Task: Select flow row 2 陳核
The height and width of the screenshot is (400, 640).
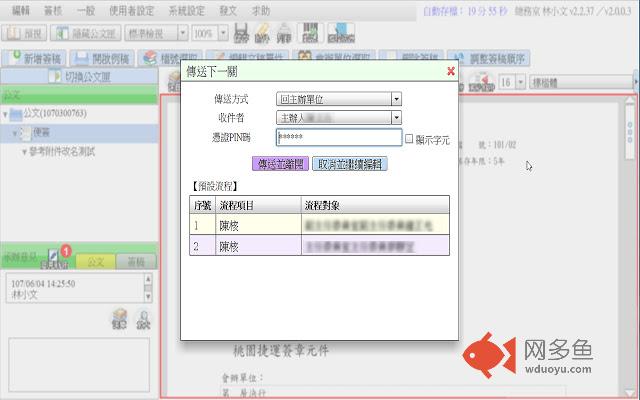Action: tap(320, 246)
